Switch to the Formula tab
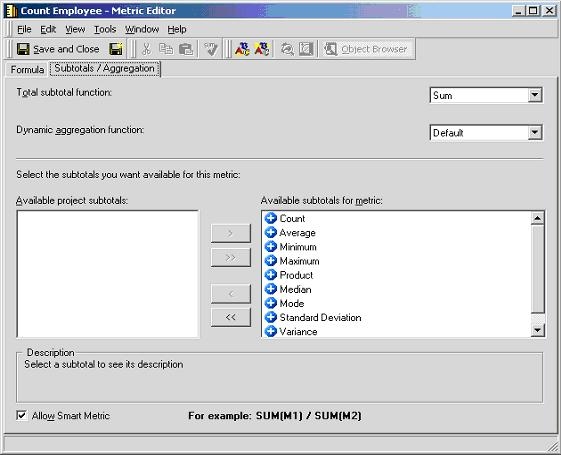This screenshot has width=561, height=455. coord(27,69)
